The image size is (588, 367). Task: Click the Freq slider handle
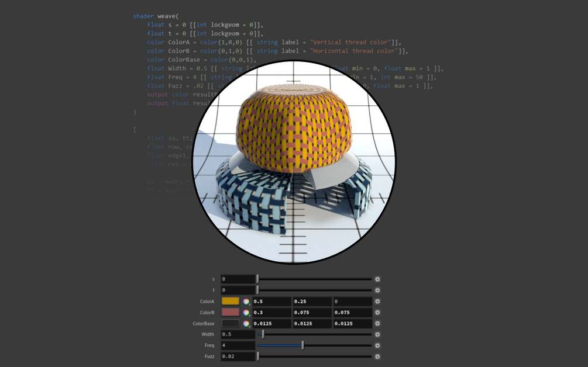pyautogui.click(x=303, y=345)
